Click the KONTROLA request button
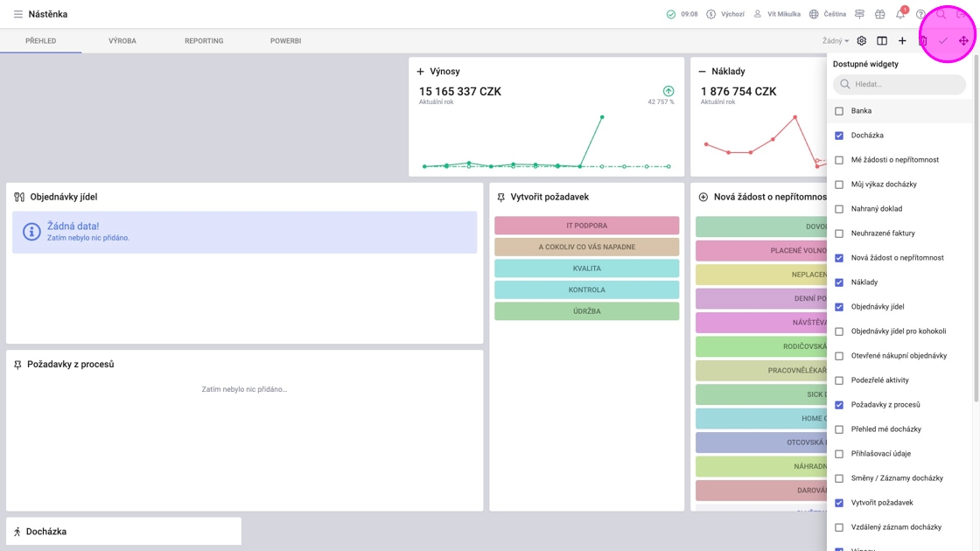Viewport: 980px width, 551px height. pos(587,289)
